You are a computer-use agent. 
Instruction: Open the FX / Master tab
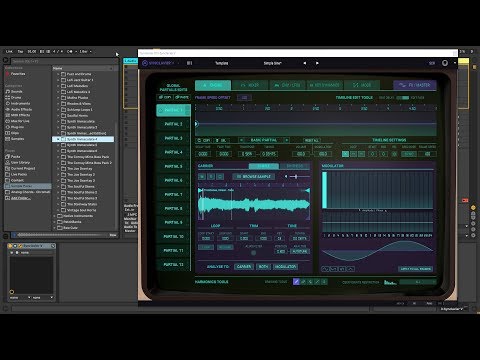(x=415, y=85)
